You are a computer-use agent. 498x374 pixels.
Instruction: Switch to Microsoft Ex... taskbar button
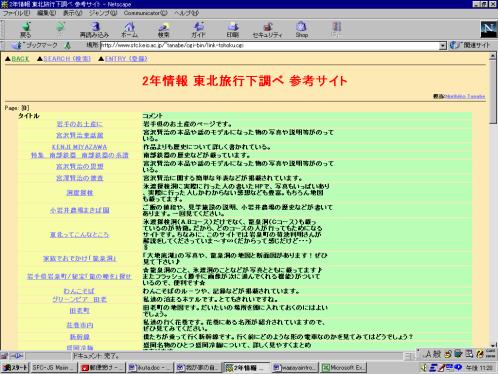(x=343, y=368)
